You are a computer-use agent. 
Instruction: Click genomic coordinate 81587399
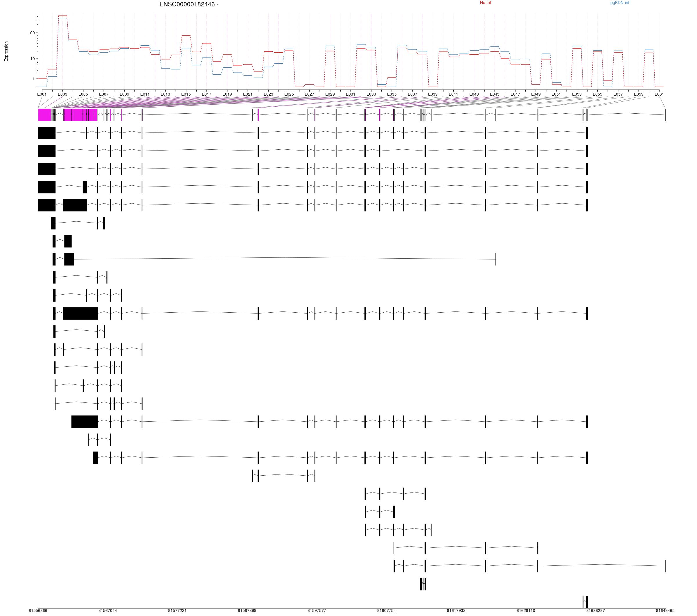pos(247,610)
